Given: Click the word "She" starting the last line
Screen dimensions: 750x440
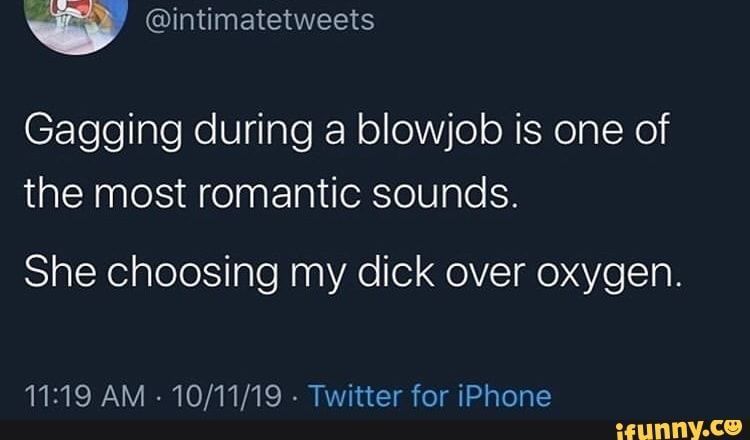Looking at the screenshot, I should click(59, 273).
